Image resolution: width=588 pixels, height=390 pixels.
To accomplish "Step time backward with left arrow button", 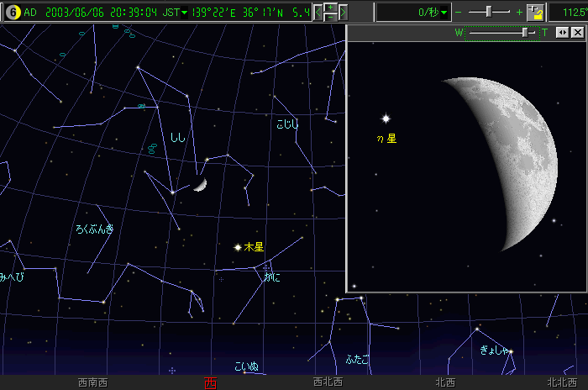I will coord(318,13).
